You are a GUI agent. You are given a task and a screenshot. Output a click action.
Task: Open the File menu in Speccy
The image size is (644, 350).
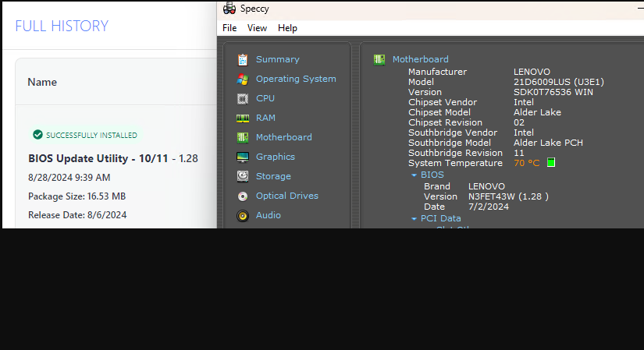pos(229,28)
